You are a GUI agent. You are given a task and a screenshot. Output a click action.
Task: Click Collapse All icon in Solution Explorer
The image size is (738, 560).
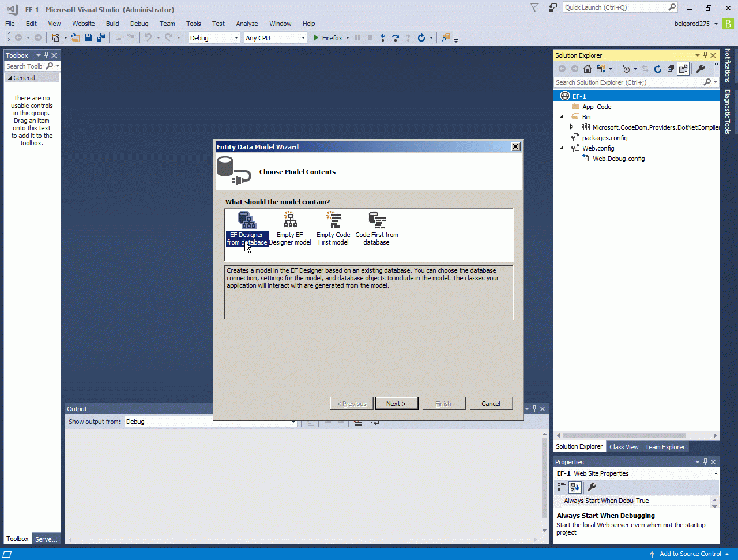click(671, 69)
